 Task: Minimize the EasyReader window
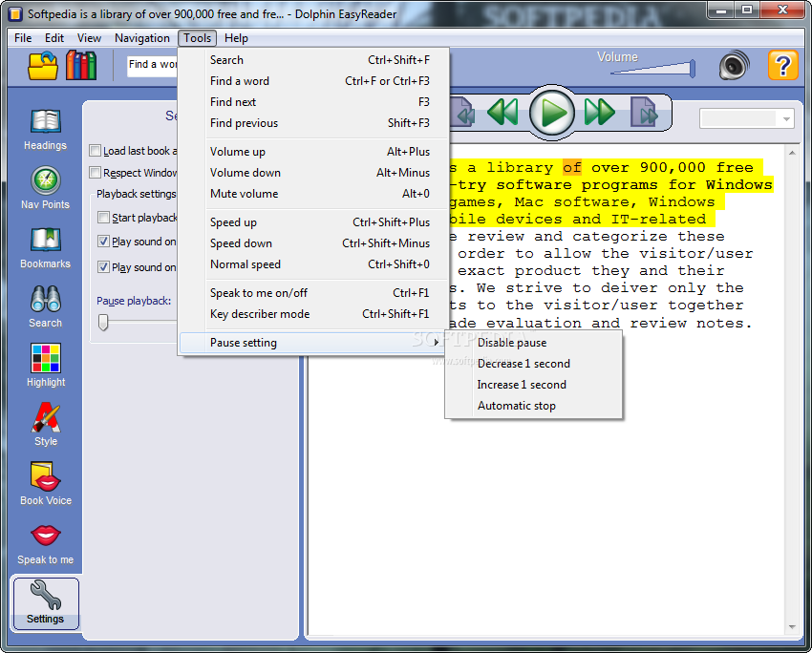pyautogui.click(x=721, y=10)
